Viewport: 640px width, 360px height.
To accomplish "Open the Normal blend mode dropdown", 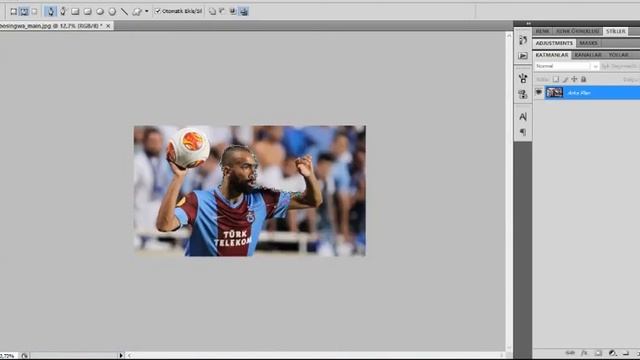I will 567,66.
